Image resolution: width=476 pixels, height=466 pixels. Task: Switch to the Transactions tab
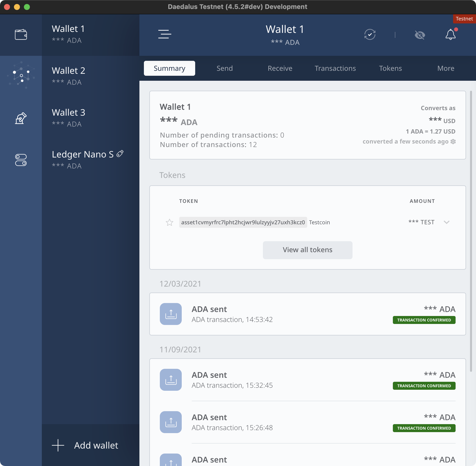(335, 68)
